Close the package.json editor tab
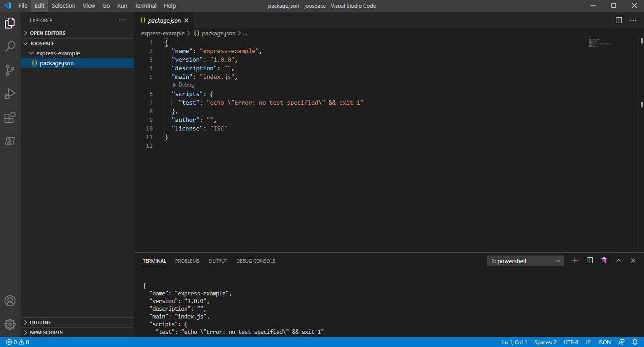The image size is (644, 347). (x=186, y=20)
